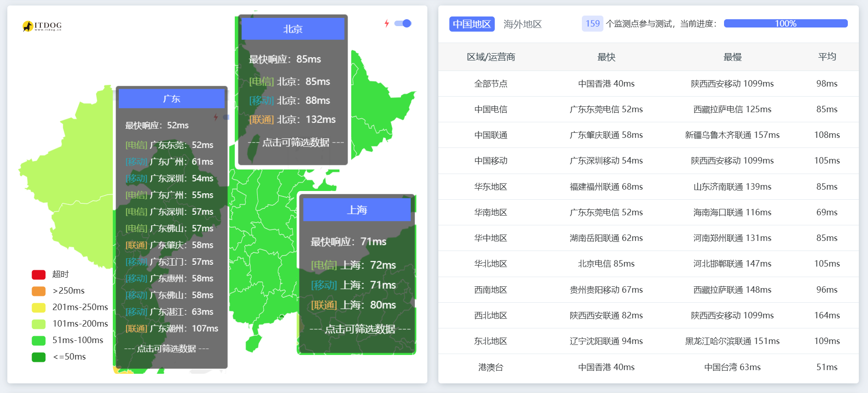The image size is (868, 393).
Task: Click the 51ms-100ms legend color box
Action: [x=39, y=340]
